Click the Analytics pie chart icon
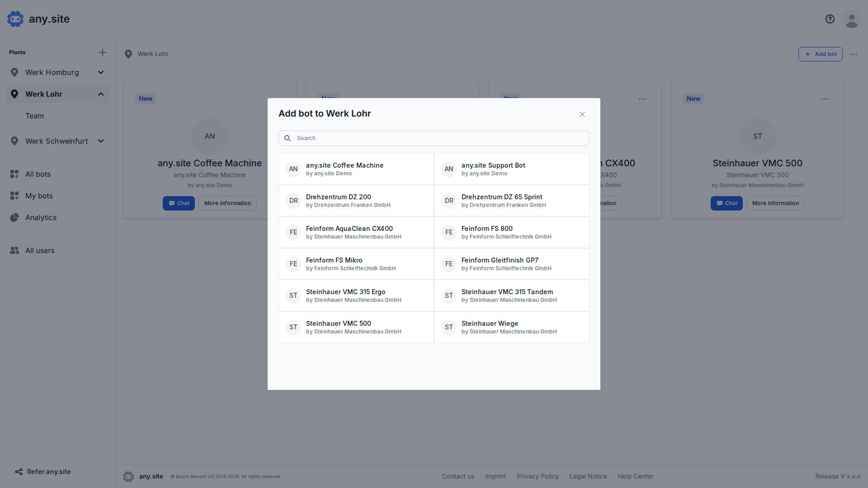 pos(14,217)
